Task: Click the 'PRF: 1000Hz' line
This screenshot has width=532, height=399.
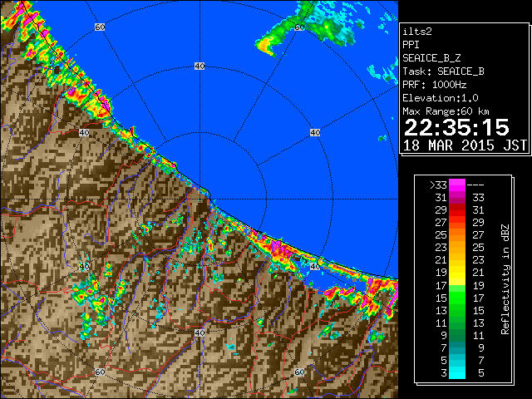Action: [x=435, y=85]
